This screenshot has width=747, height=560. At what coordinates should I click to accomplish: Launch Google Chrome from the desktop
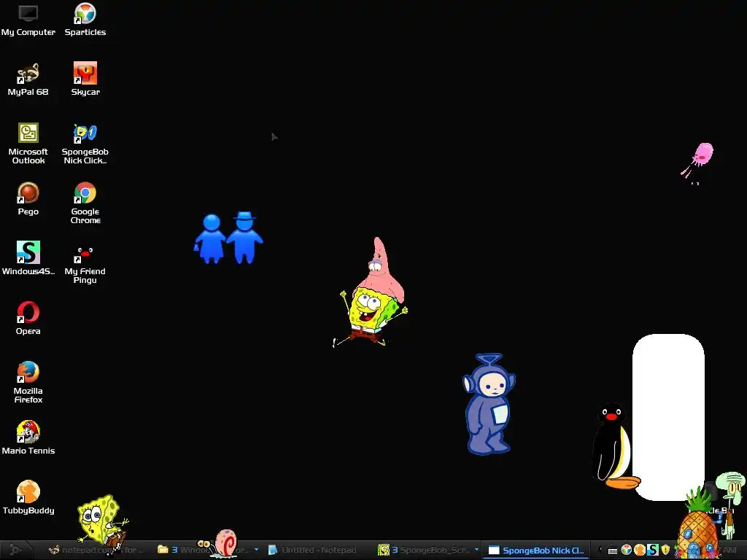(85, 203)
